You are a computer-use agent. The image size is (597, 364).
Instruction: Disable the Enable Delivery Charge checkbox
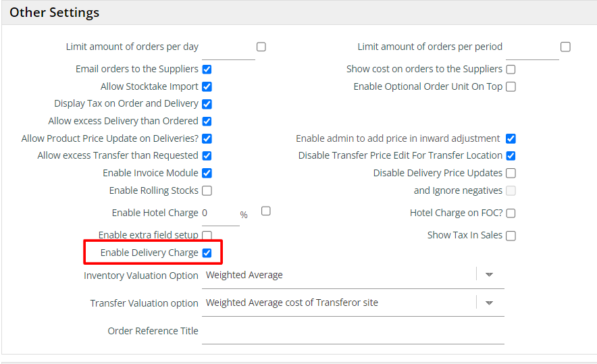coord(207,253)
